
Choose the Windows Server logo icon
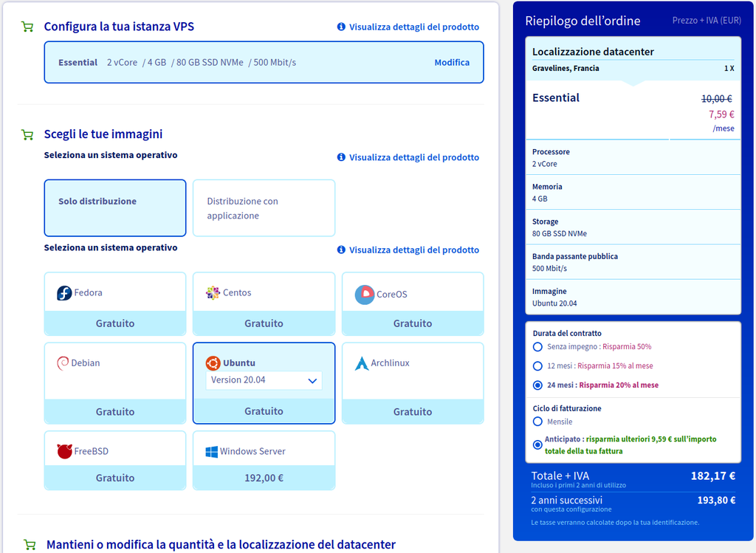[211, 452]
